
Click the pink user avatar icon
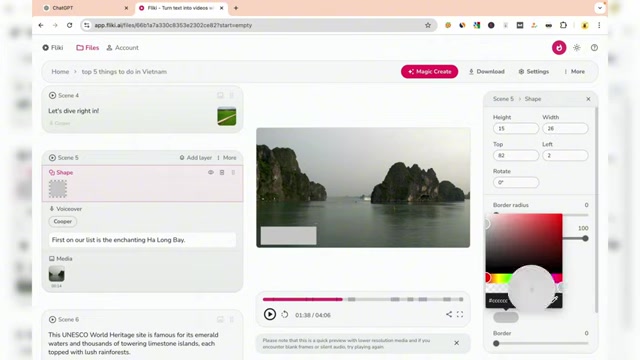point(559,48)
